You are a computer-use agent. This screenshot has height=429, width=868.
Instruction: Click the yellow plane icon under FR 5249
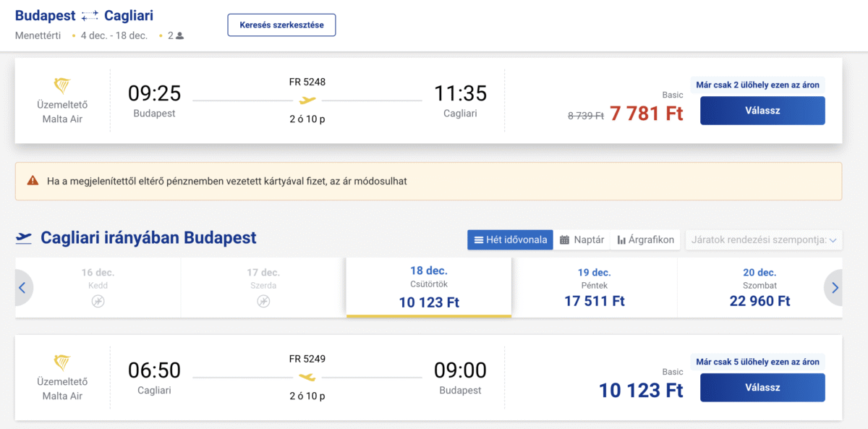(307, 377)
